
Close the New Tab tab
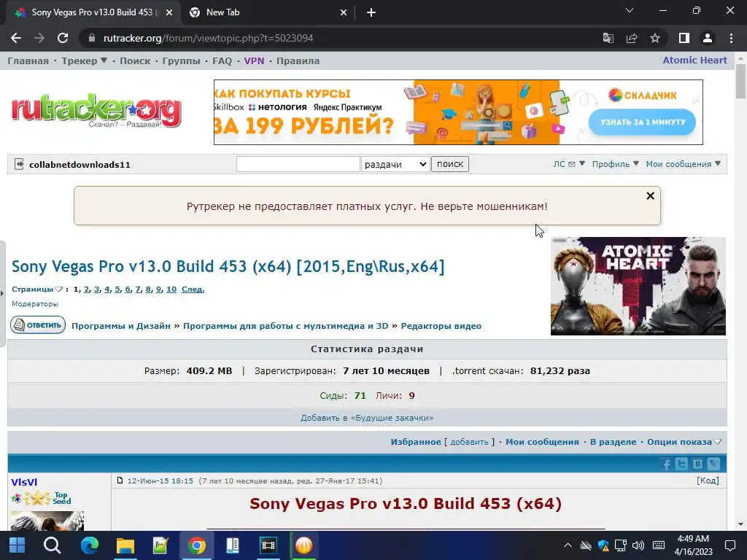click(x=344, y=12)
